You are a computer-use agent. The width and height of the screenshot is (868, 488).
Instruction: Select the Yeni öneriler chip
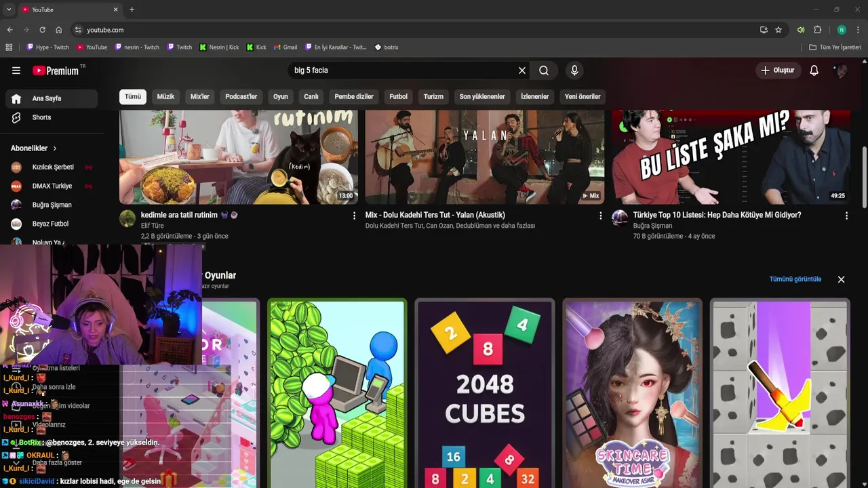(x=583, y=96)
